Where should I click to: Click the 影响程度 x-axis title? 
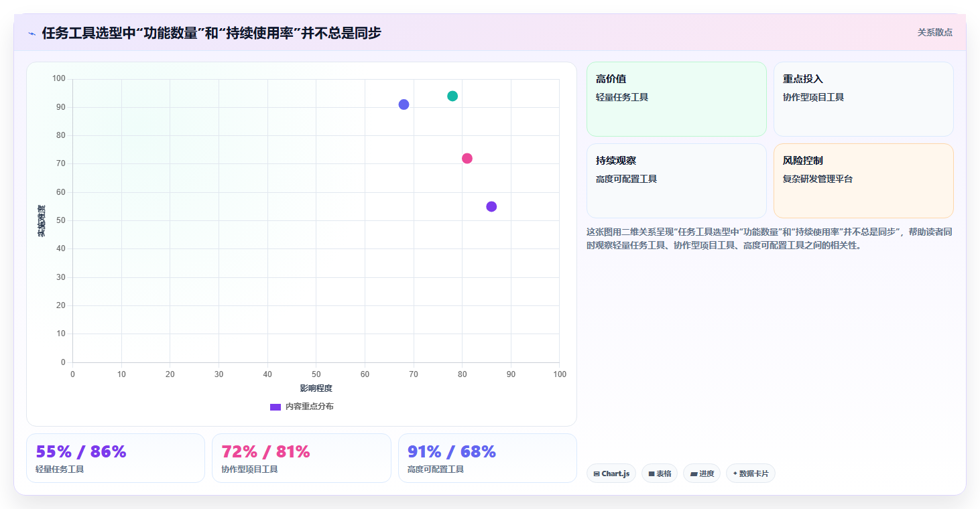point(316,388)
